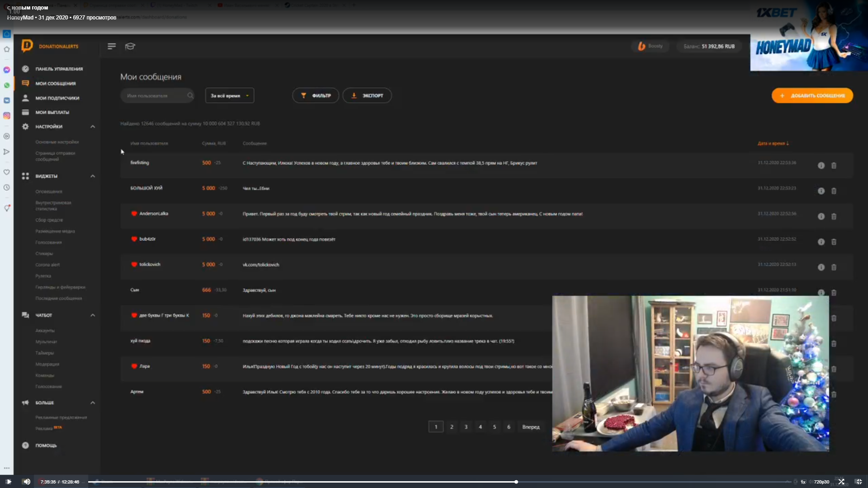
Task: Show info for the AndersonLalka message
Action: 821,217
